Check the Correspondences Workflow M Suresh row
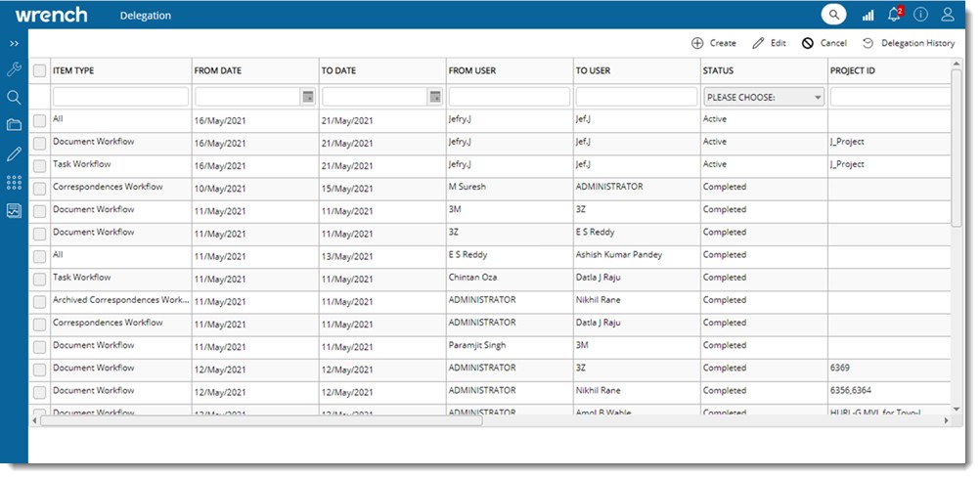The image size is (980, 478). coord(39,188)
